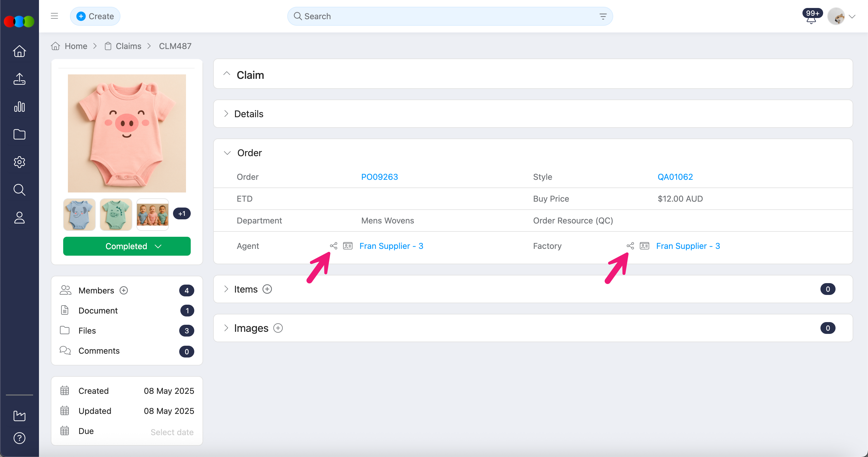Click the help question mark icon
Screen dimensions: 868x457
click(19, 438)
